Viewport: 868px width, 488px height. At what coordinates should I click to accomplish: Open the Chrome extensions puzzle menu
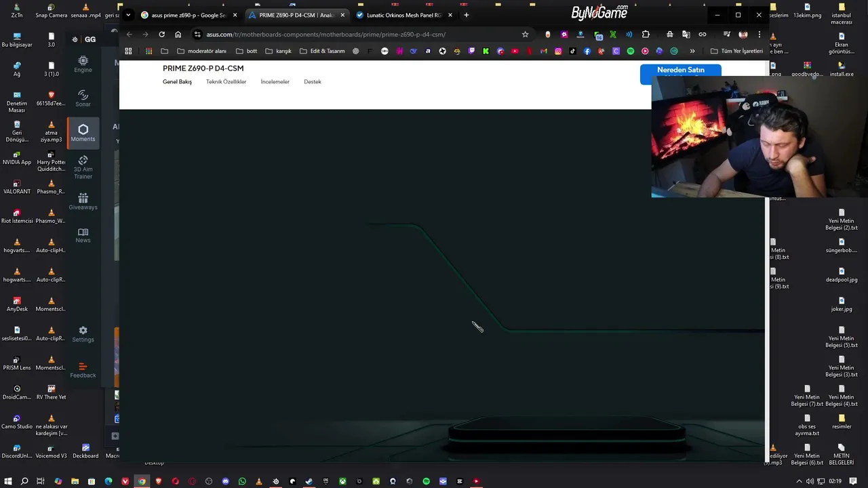[646, 35]
